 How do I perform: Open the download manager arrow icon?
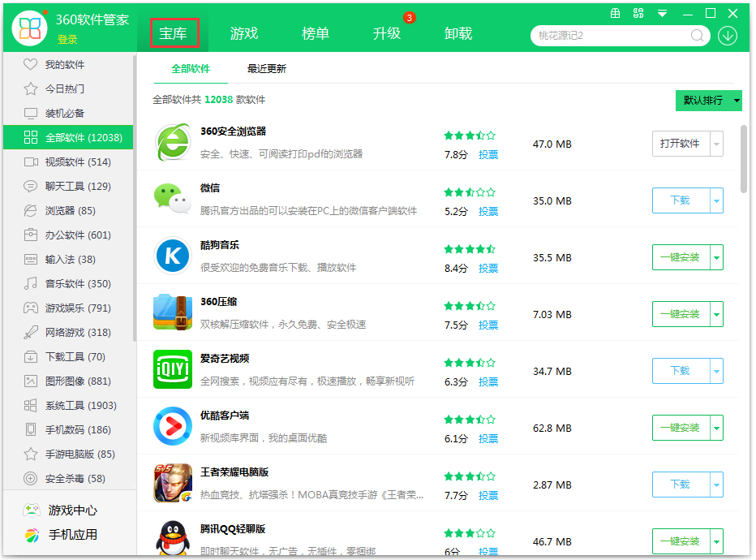727,36
